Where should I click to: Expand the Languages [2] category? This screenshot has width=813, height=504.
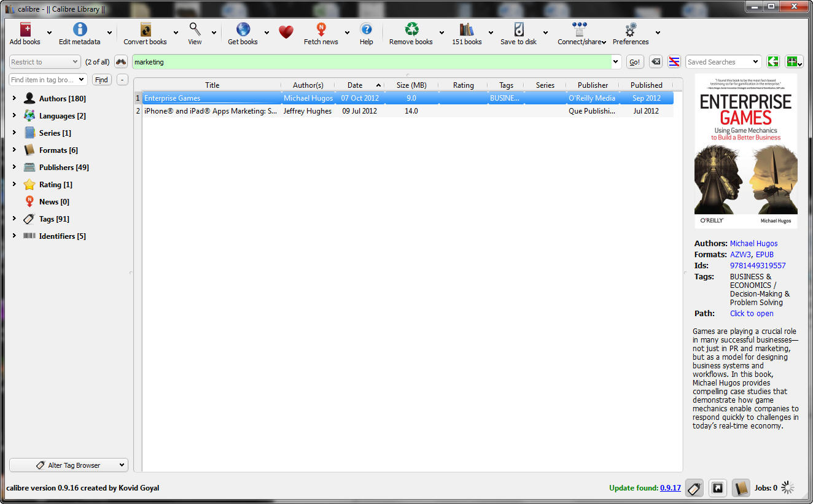click(x=14, y=115)
